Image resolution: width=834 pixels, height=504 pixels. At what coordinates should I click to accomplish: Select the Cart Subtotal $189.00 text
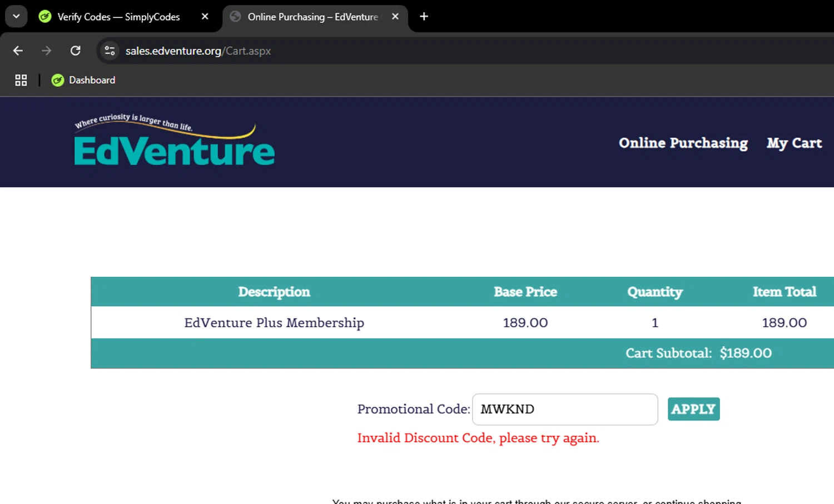(699, 353)
